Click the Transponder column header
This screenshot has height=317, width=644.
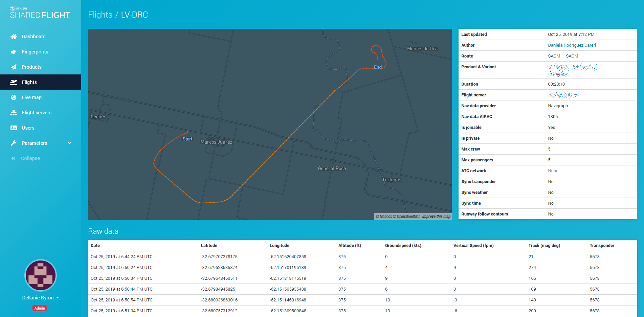(x=602, y=246)
